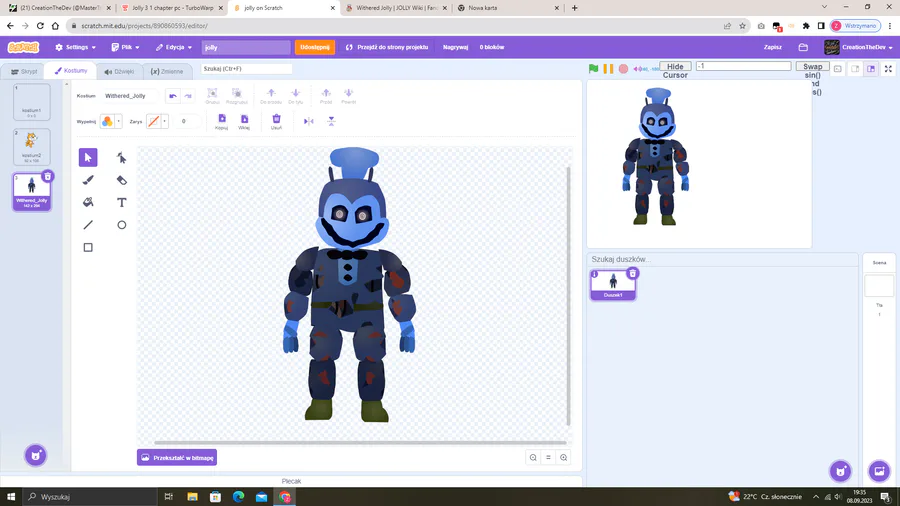Open the CreationTheDev account dropdown
The width and height of the screenshot is (900, 506).
859,47
